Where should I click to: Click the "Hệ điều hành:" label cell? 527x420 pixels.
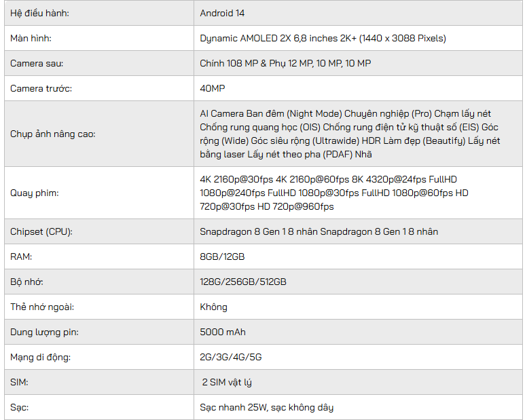39,13
